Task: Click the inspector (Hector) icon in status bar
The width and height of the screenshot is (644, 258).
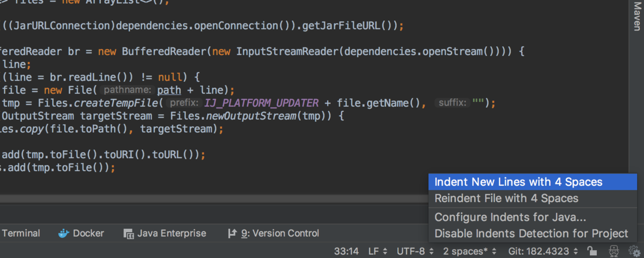Action: [x=614, y=251]
